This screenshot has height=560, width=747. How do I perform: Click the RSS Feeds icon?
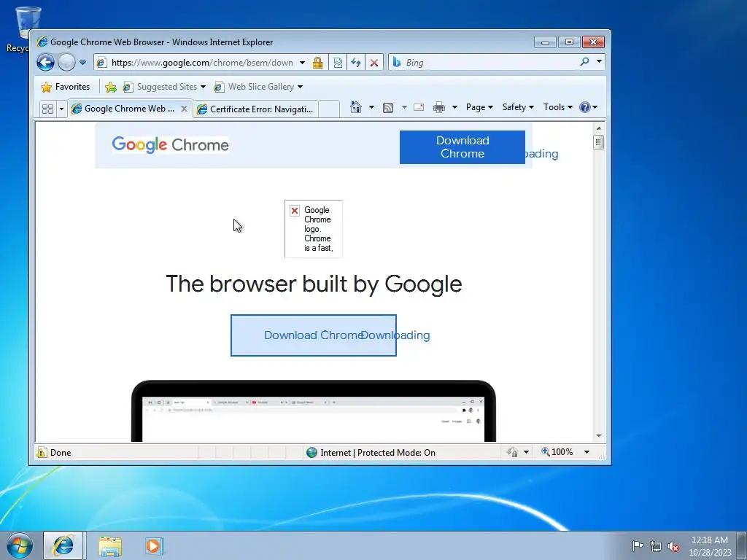tap(388, 108)
